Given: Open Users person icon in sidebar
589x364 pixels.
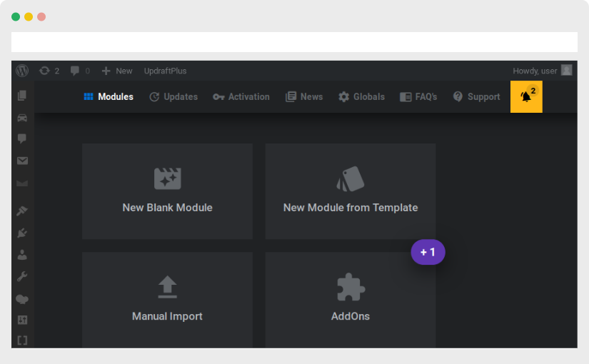Looking at the screenshot, I should pos(22,255).
